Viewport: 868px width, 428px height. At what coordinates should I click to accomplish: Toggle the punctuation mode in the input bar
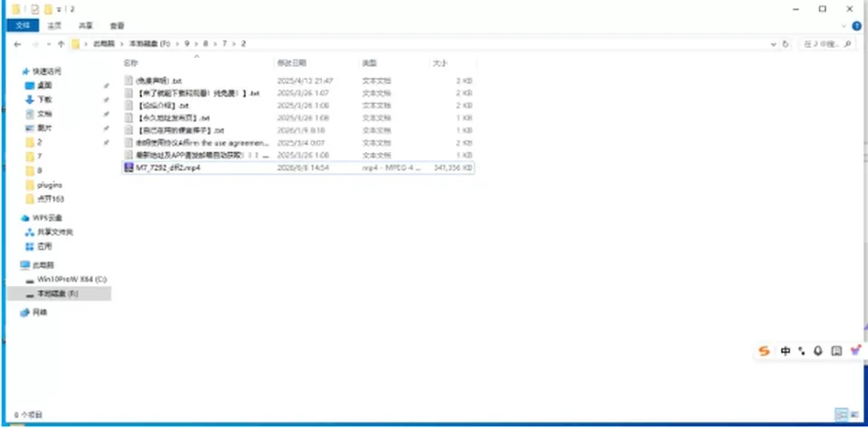tap(802, 351)
